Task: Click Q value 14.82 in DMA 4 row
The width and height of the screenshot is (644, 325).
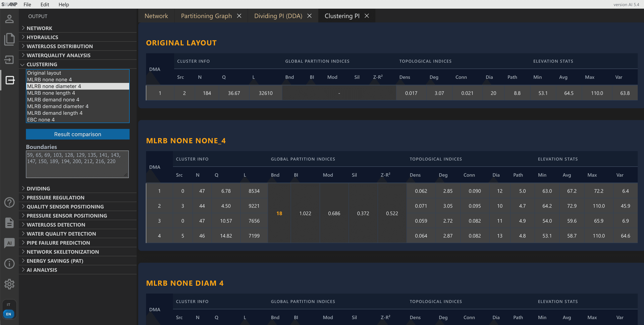Action: tap(226, 236)
